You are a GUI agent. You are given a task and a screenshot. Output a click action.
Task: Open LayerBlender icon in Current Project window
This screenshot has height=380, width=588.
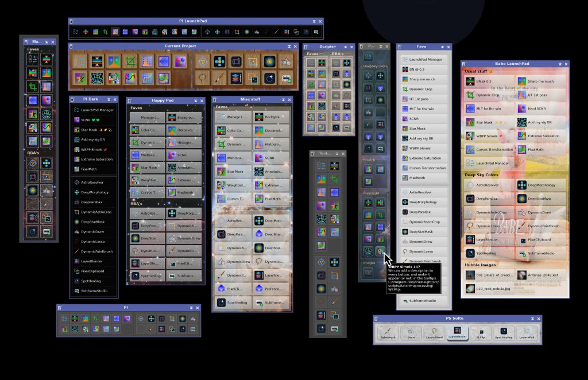pos(236,78)
